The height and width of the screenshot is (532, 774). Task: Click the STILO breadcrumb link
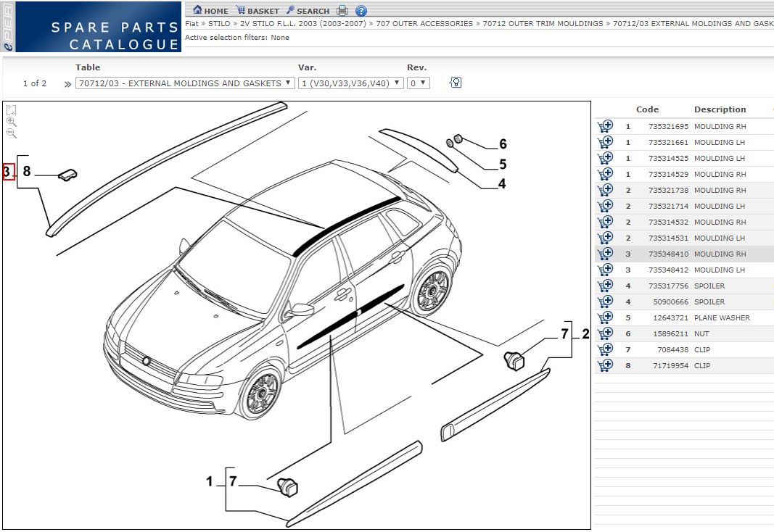(218, 23)
